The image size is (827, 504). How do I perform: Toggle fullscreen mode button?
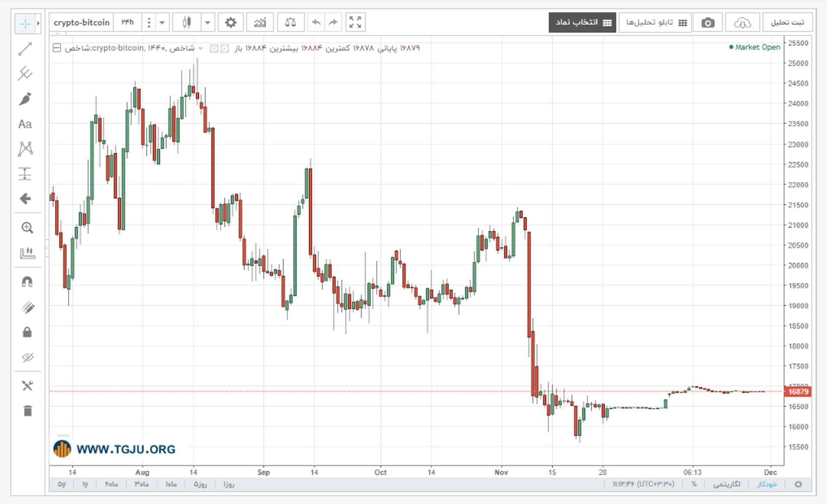point(355,23)
